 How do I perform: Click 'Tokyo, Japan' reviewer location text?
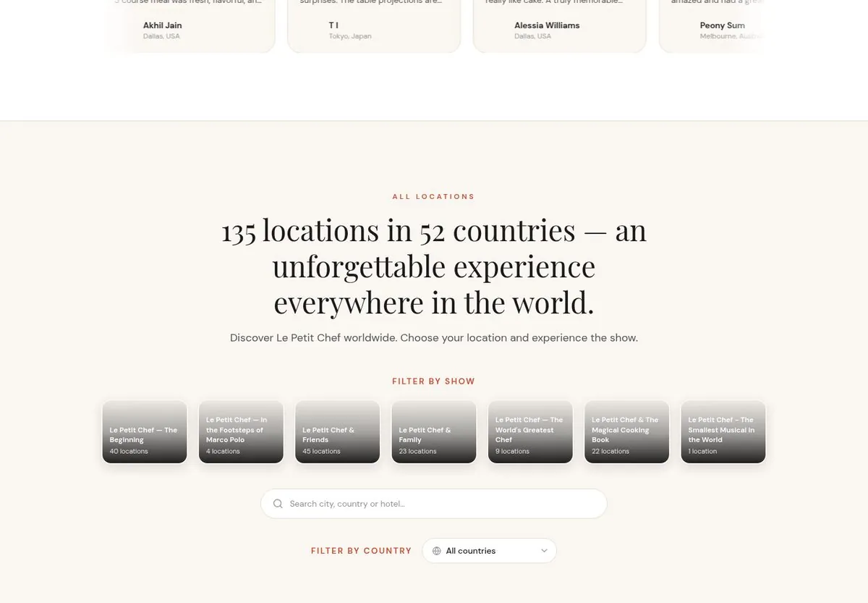coord(350,36)
